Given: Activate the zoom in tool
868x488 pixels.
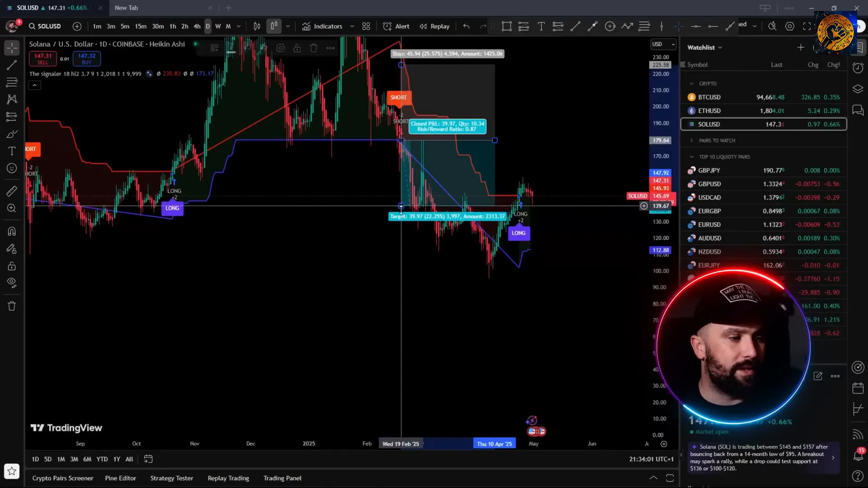Looking at the screenshot, I should click(12, 208).
